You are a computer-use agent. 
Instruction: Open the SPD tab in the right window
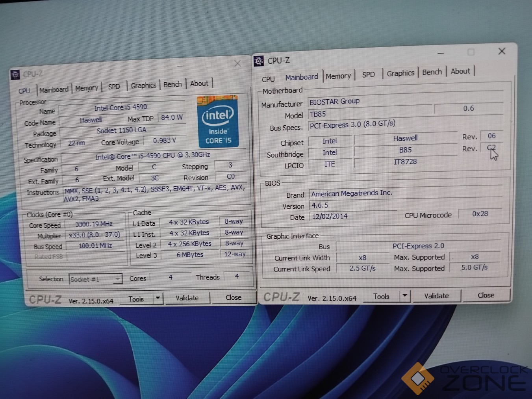[369, 74]
